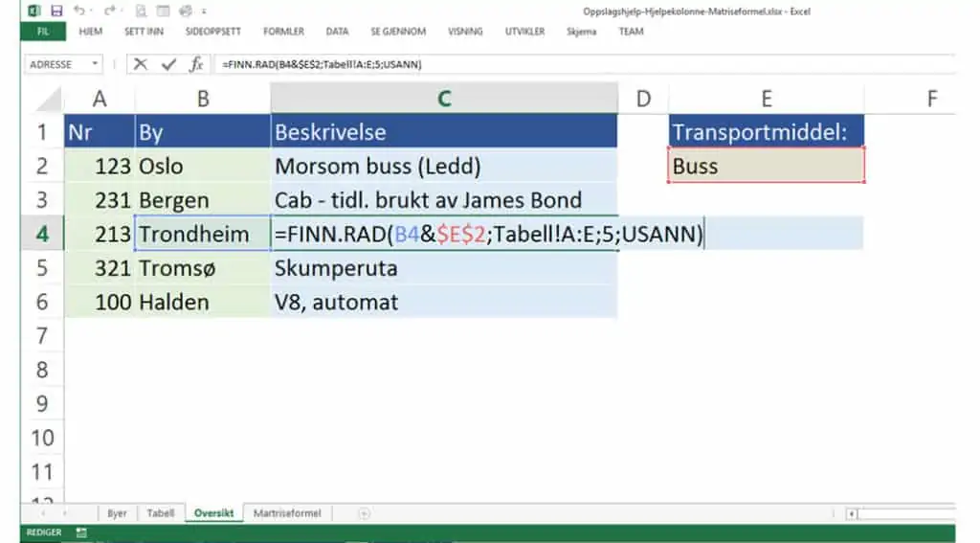Open the FORMLER ribbon tab

tap(283, 32)
